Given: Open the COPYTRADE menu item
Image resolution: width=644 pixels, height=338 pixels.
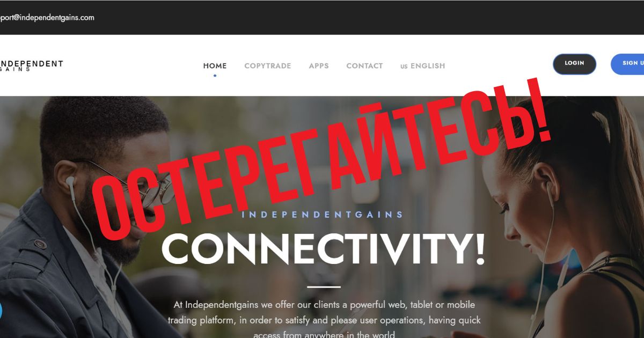Looking at the screenshot, I should pyautogui.click(x=268, y=66).
